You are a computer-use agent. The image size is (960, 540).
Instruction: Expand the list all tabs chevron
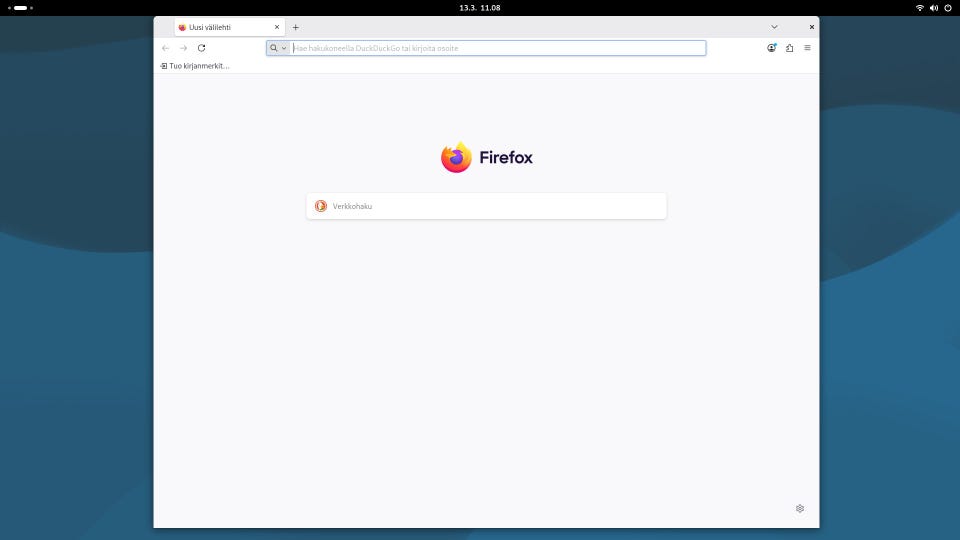pos(774,27)
